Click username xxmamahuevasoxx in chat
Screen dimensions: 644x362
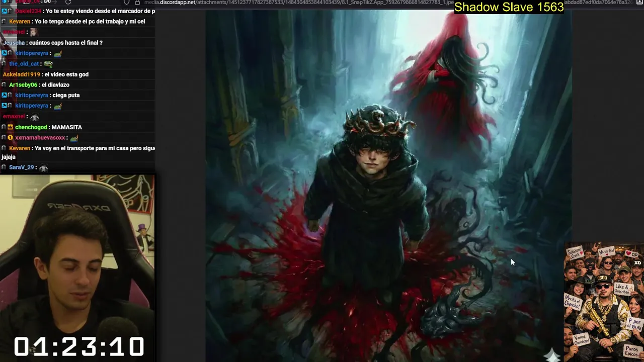(40, 138)
